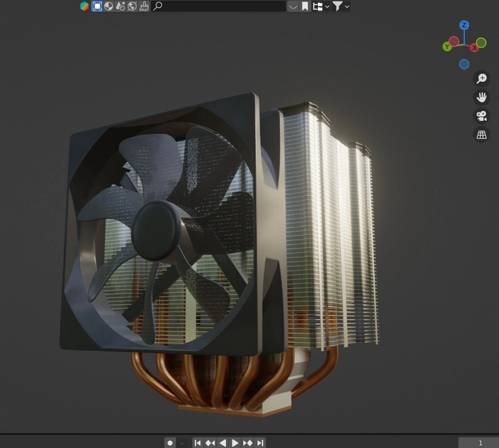Jump to previous keyframe

(x=210, y=442)
